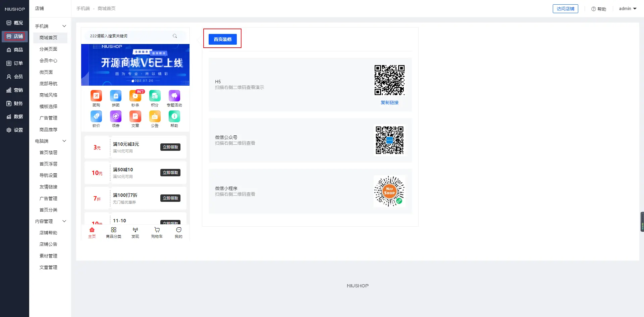Click the 积分 points icon
Screen dimensions: 644x317
(x=155, y=96)
